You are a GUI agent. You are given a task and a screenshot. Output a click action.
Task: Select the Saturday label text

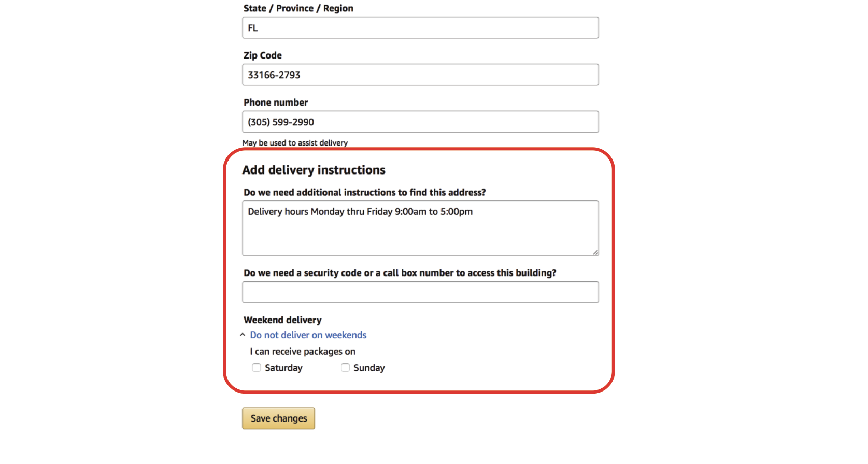(283, 368)
